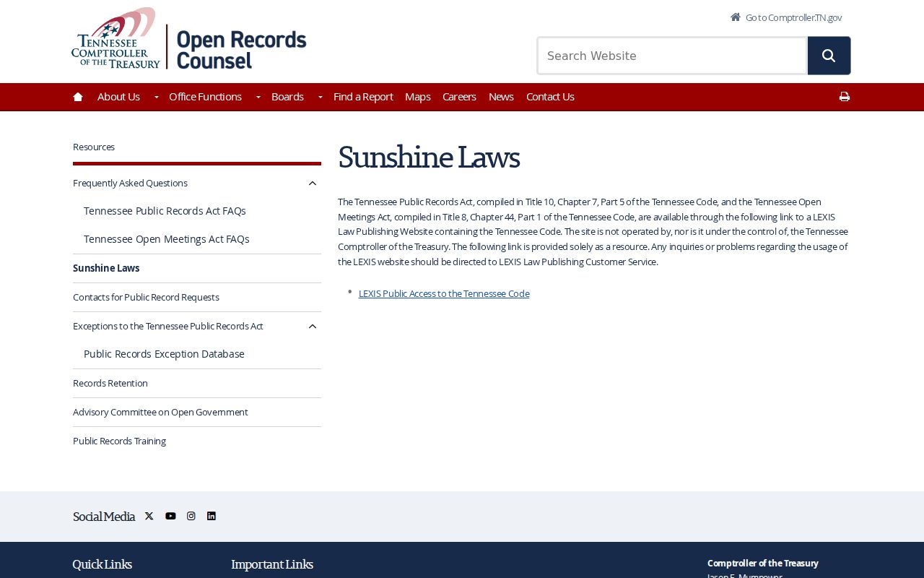Open the About Us menu item
This screenshot has width=924, height=578.
pos(118,97)
